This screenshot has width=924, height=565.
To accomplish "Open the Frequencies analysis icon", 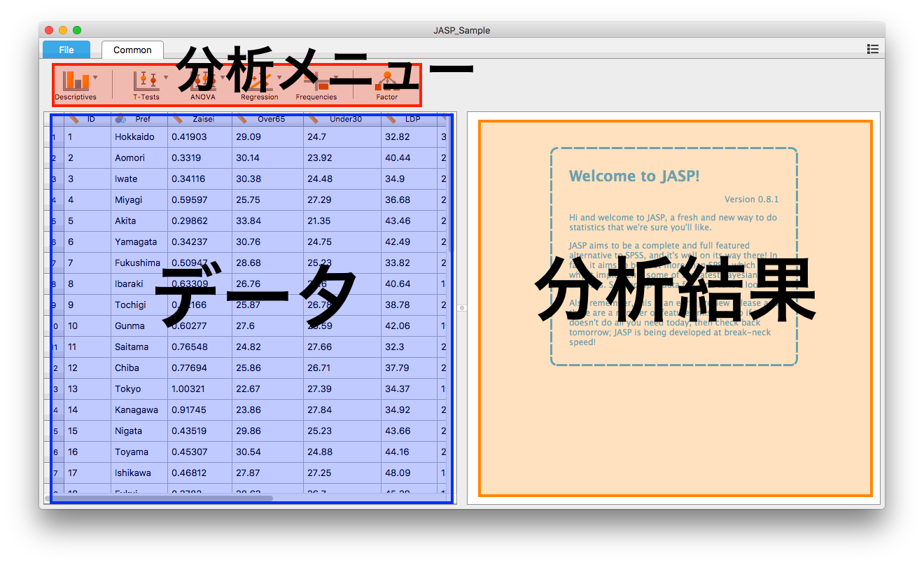I will (x=316, y=82).
